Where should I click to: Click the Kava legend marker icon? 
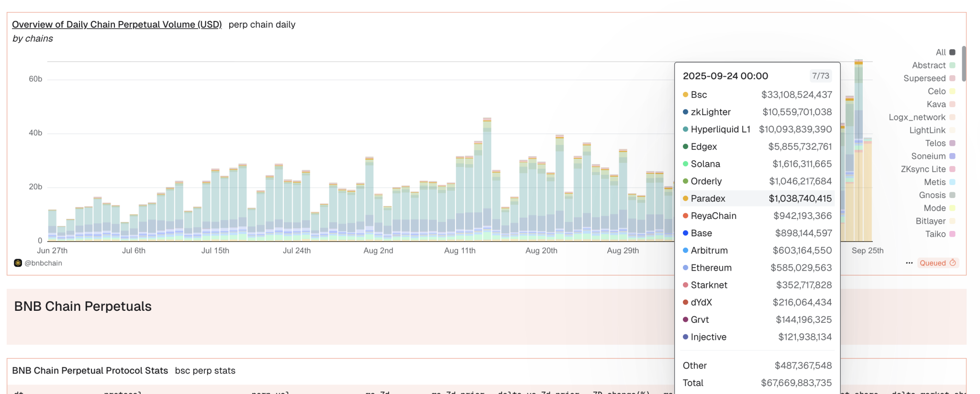pyautogui.click(x=952, y=104)
